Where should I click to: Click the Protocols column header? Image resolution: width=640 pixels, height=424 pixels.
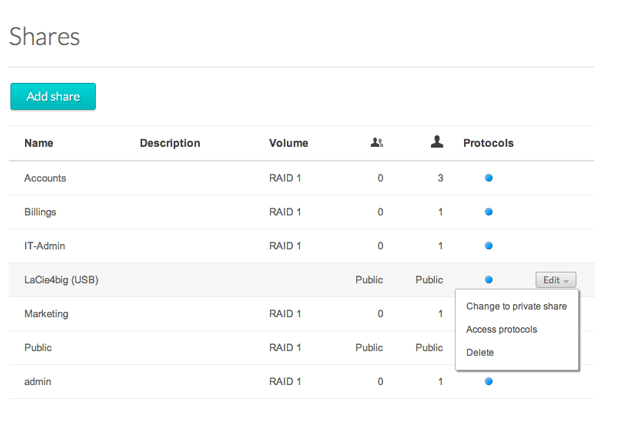pyautogui.click(x=488, y=143)
